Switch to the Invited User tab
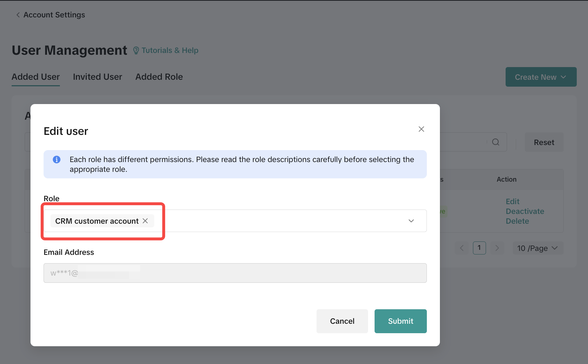Screen dimensions: 588x364 (97, 77)
